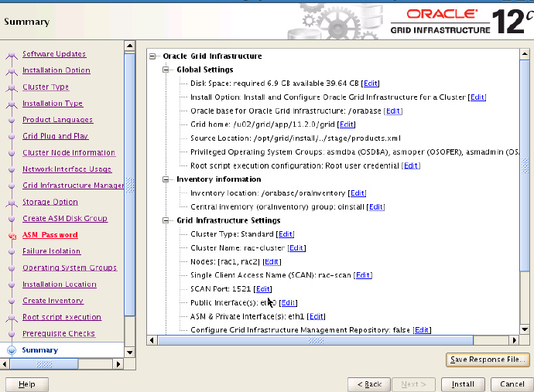Open the Operating System Groups step

(70, 268)
